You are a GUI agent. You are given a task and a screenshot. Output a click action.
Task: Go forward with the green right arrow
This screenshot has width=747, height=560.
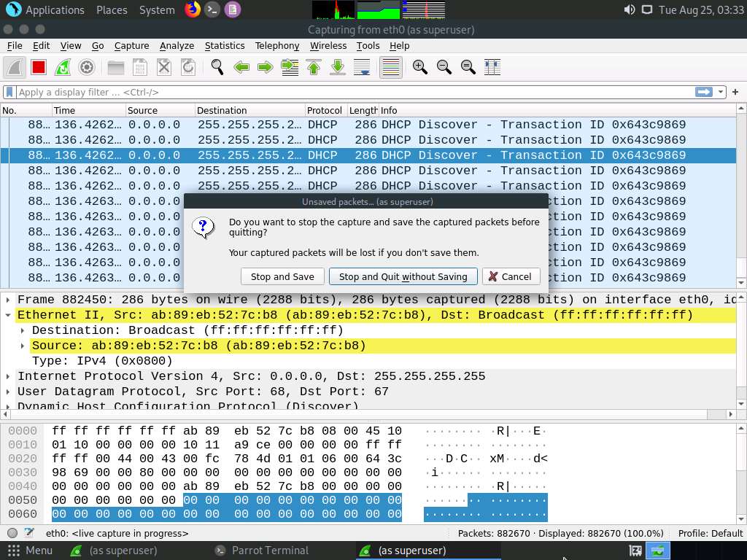(266, 67)
